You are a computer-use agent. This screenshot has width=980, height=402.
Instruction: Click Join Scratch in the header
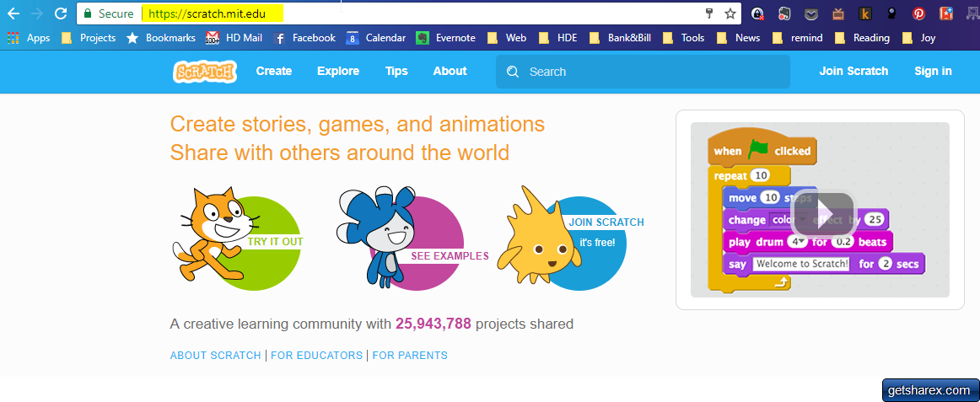(853, 71)
